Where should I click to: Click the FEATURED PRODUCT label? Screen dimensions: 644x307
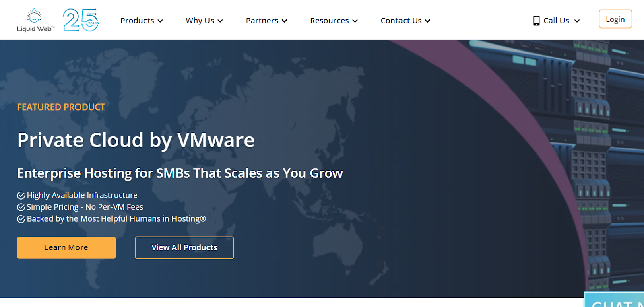pyautogui.click(x=61, y=107)
